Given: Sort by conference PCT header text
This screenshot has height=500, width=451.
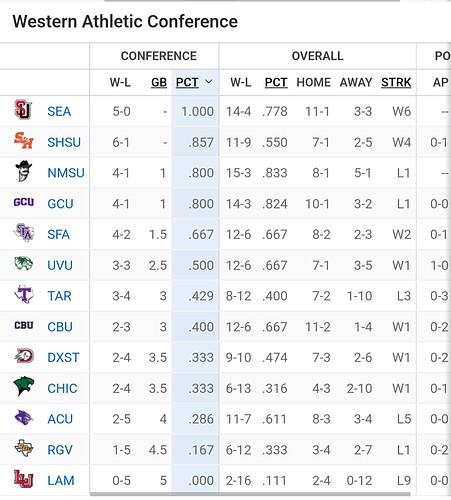Looking at the screenshot, I should [x=187, y=82].
